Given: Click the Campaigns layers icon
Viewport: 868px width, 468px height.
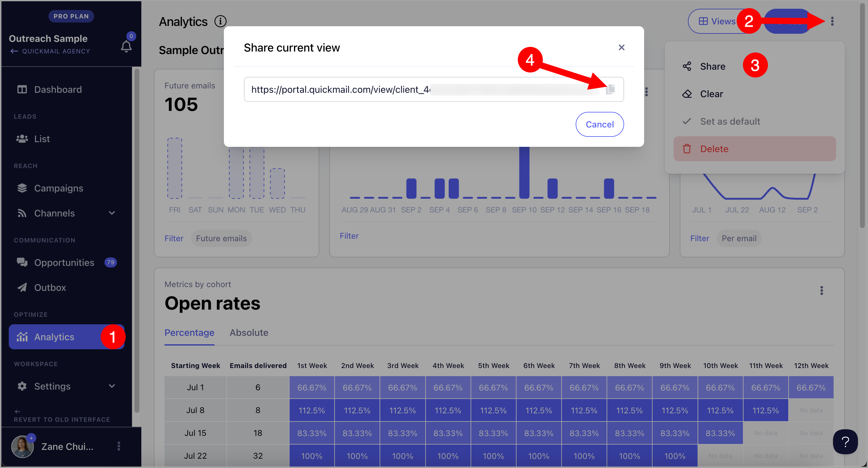Looking at the screenshot, I should coord(22,188).
